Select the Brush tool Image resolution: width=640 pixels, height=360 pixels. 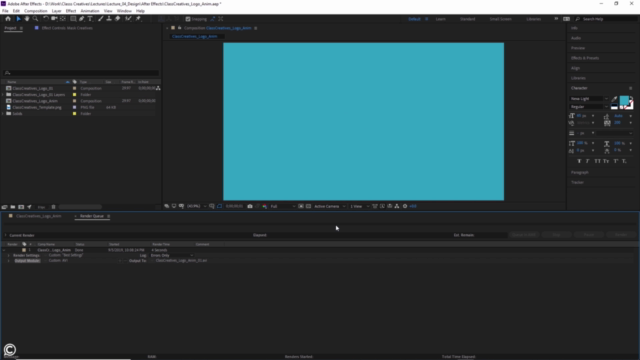tap(100, 19)
